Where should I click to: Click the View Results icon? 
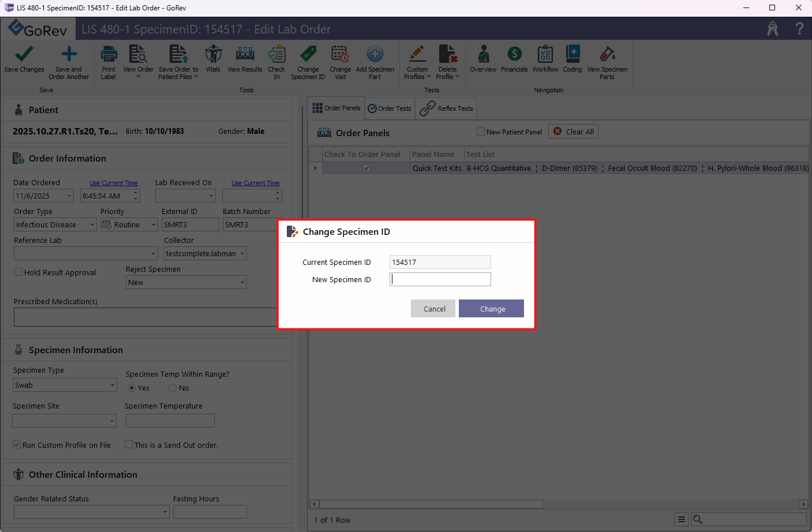[245, 55]
